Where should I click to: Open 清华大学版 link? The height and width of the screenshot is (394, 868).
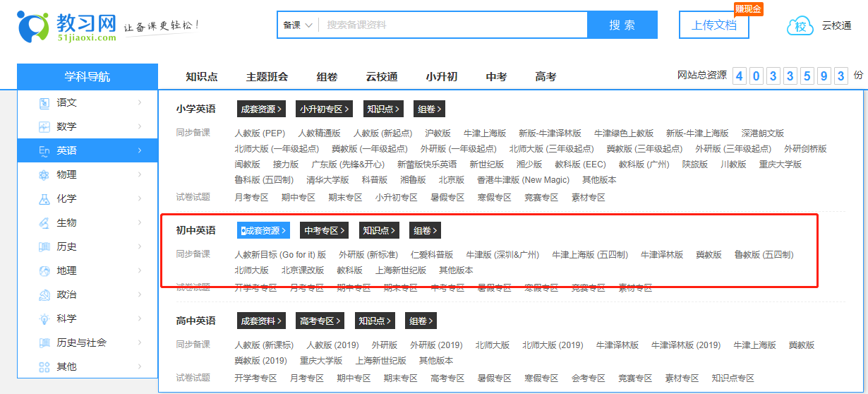[327, 179]
